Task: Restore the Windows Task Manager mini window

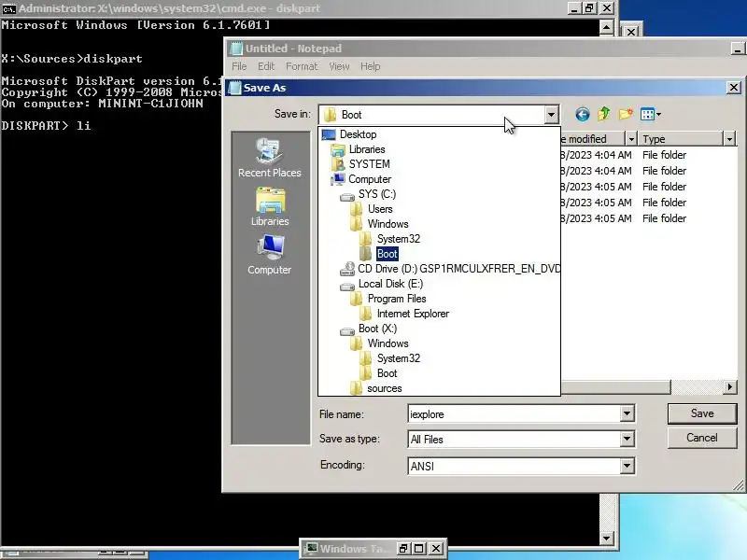Action: click(x=403, y=549)
